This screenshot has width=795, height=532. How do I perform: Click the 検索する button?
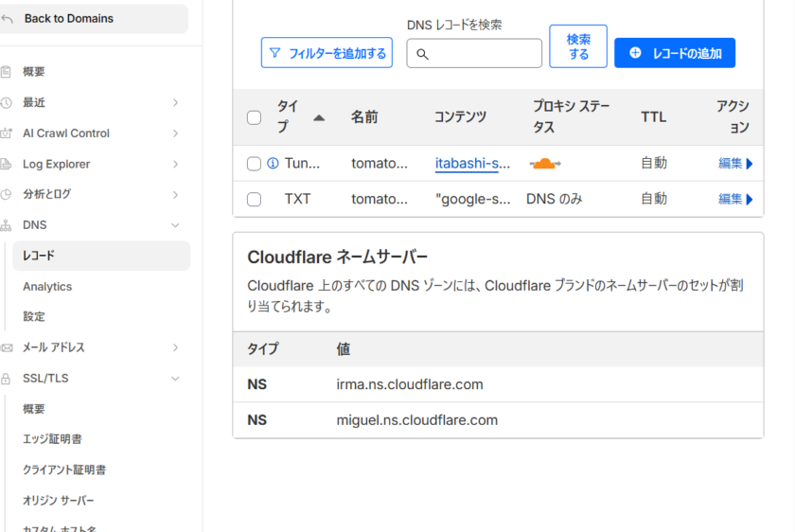click(x=578, y=46)
